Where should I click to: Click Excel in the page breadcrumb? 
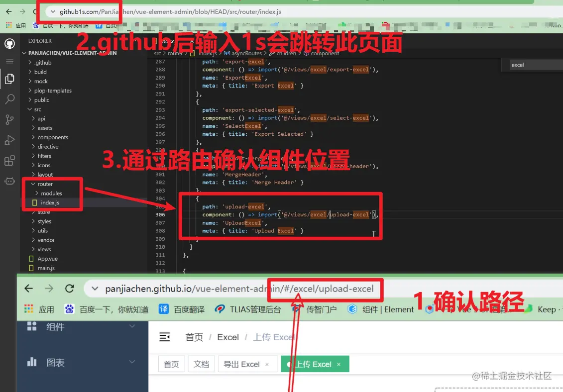click(228, 337)
